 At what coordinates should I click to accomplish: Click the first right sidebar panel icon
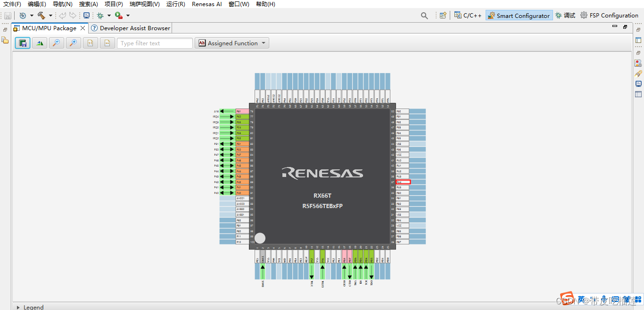pyautogui.click(x=638, y=40)
